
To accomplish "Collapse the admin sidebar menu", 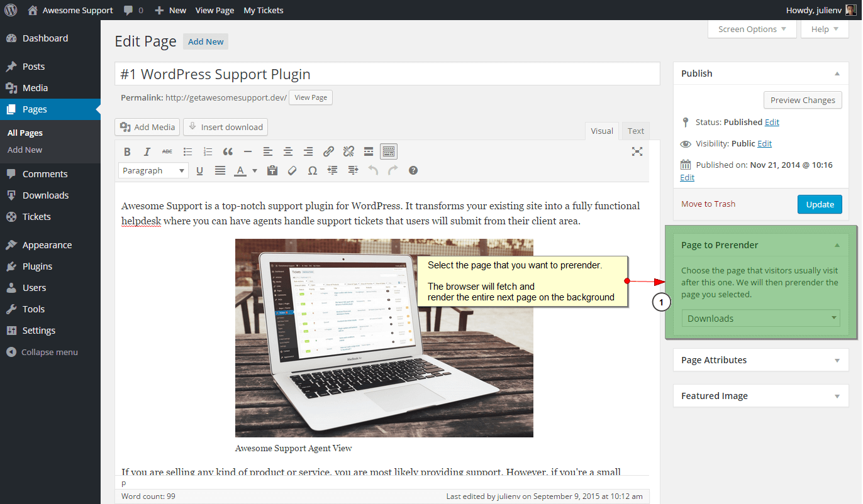I will point(42,352).
